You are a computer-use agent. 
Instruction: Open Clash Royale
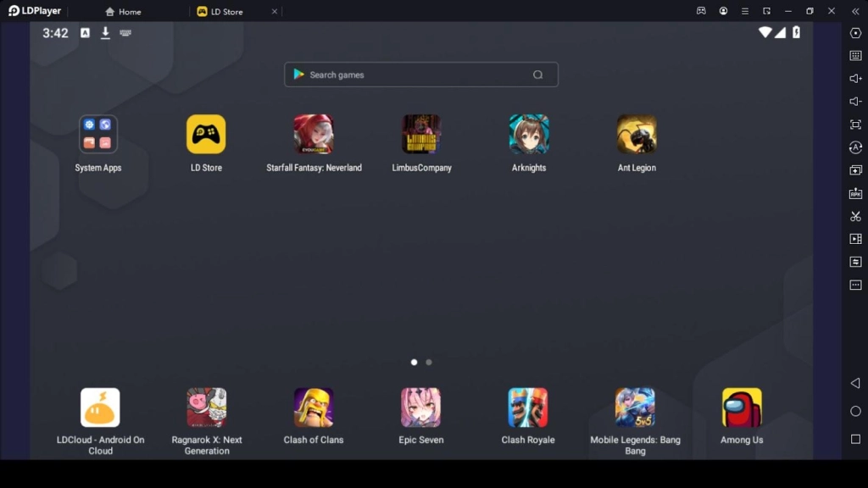(528, 408)
